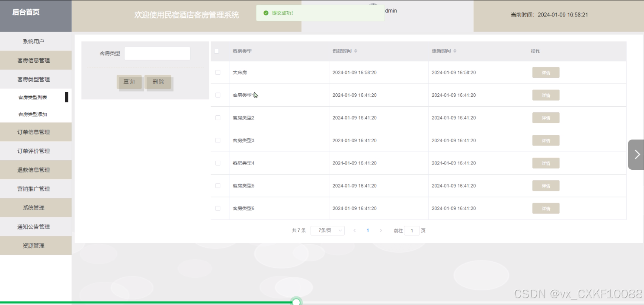This screenshot has width=644, height=305.
Task: Expand 营销推广管理 sidebar menu
Action: click(35, 189)
